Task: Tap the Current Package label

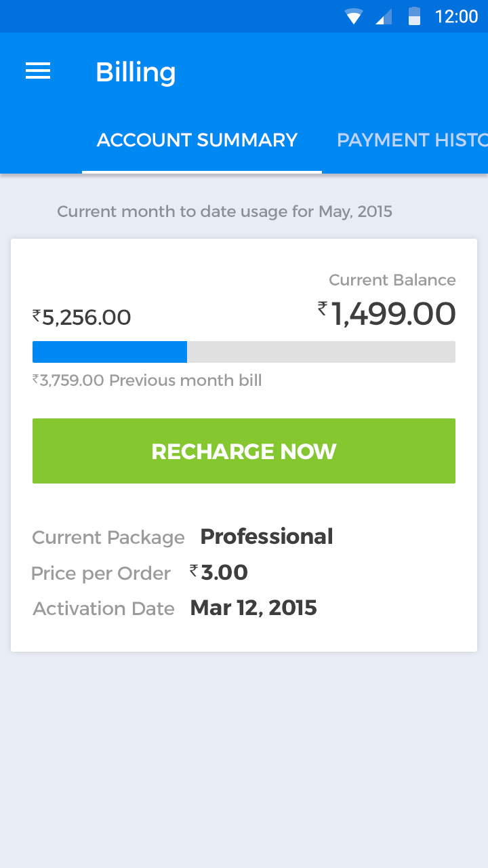Action: [108, 538]
